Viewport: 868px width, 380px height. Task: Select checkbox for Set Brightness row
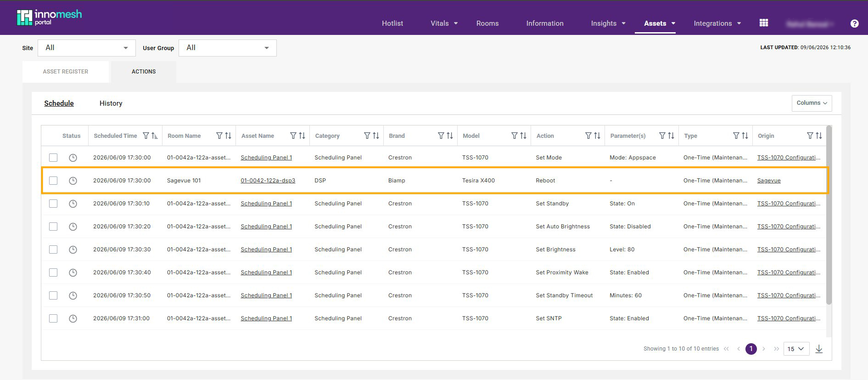[x=53, y=250]
